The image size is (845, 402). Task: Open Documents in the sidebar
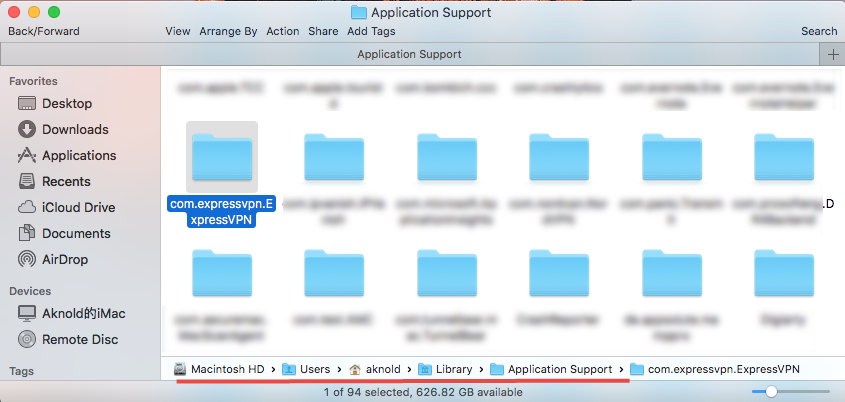[75, 233]
